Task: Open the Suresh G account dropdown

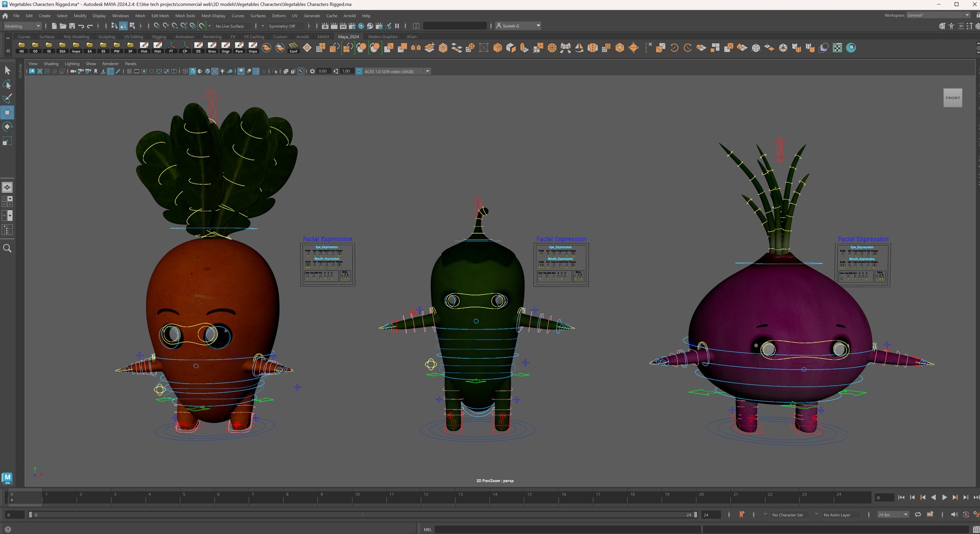Action: pyautogui.click(x=518, y=26)
